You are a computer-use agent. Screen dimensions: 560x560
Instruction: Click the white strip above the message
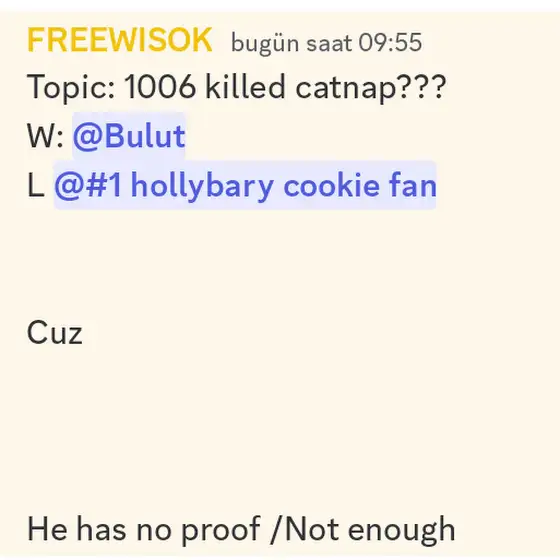coord(280,5)
